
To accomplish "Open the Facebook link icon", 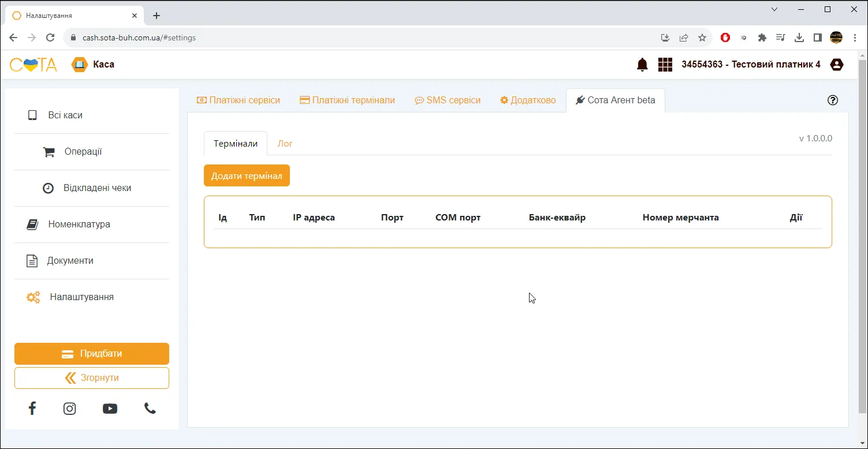I will pyautogui.click(x=32, y=409).
